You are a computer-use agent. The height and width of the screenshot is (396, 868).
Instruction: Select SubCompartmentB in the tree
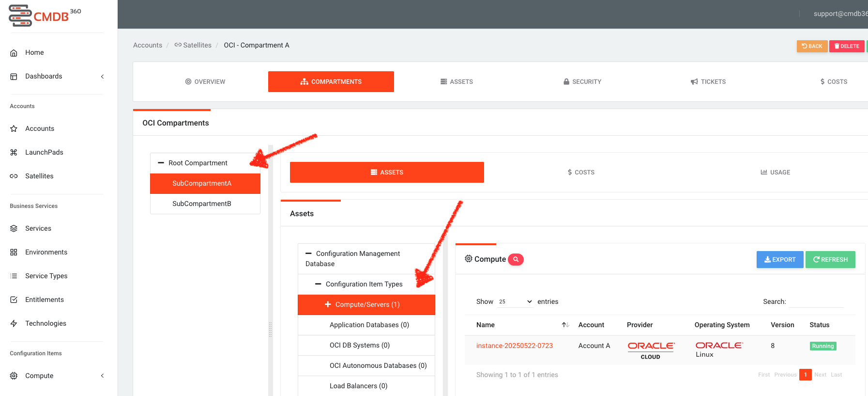point(205,204)
